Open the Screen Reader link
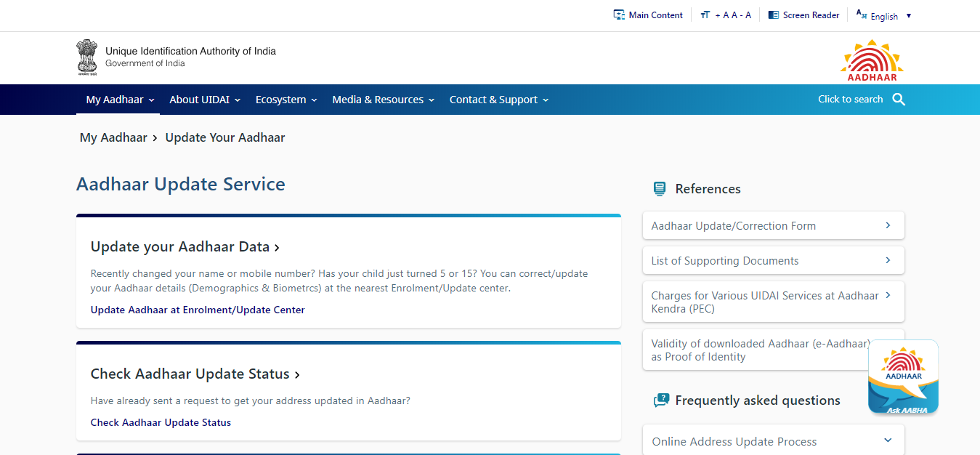Image resolution: width=980 pixels, height=455 pixels. tap(803, 15)
